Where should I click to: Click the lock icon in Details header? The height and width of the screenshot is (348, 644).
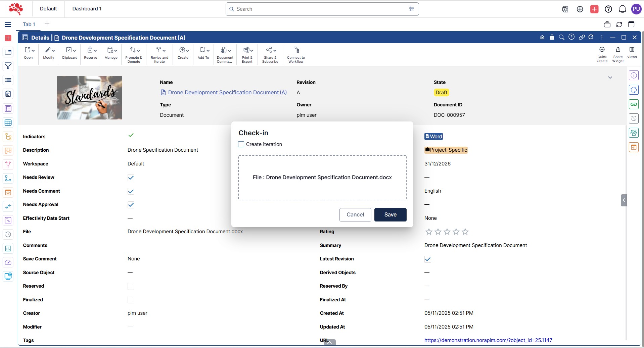pyautogui.click(x=552, y=37)
